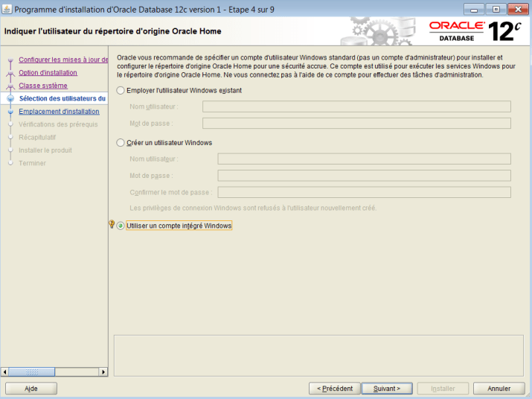Click the warning hint icon beside the integrated account option
532x399 pixels.
[112, 224]
